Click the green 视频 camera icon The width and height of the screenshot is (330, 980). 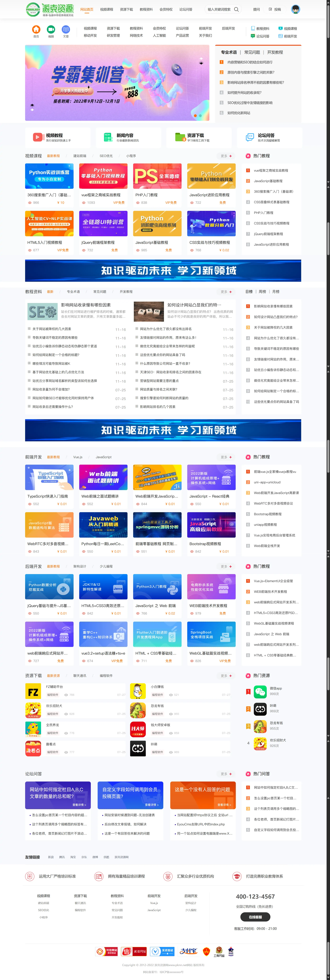51,29
